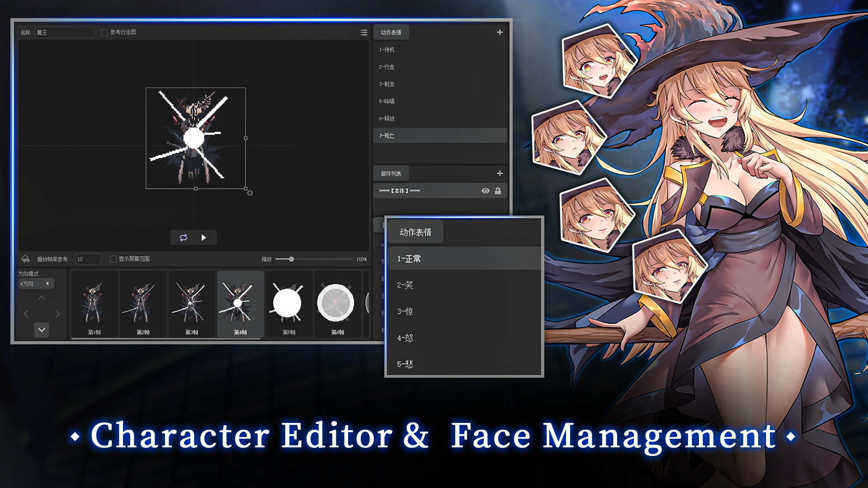Toggle the loop playback icon
This screenshot has width=868, height=488.
[183, 238]
